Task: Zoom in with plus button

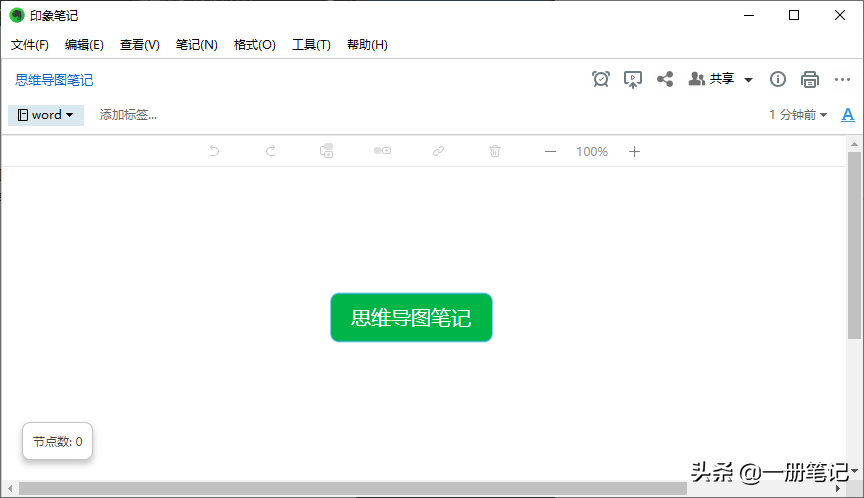Action: (634, 151)
